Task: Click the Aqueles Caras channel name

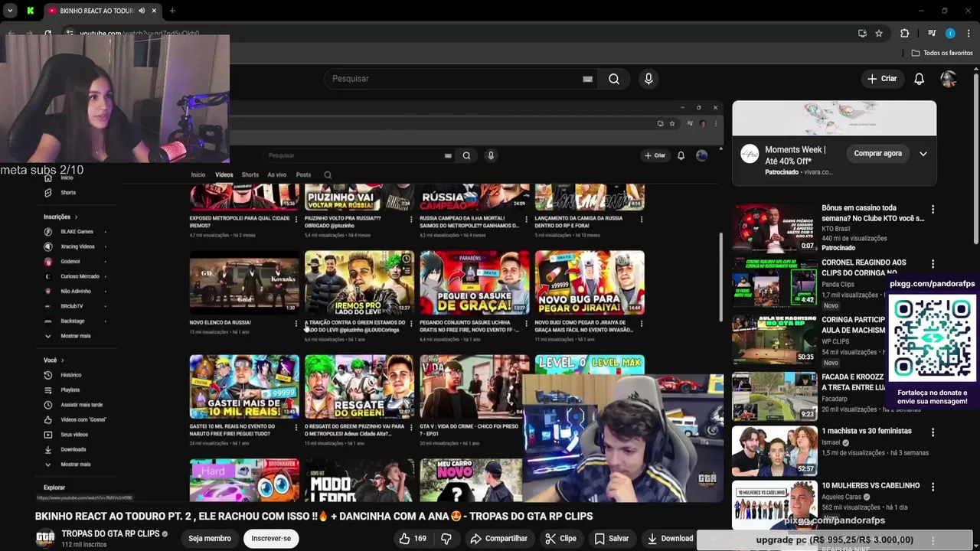Action: (x=842, y=497)
